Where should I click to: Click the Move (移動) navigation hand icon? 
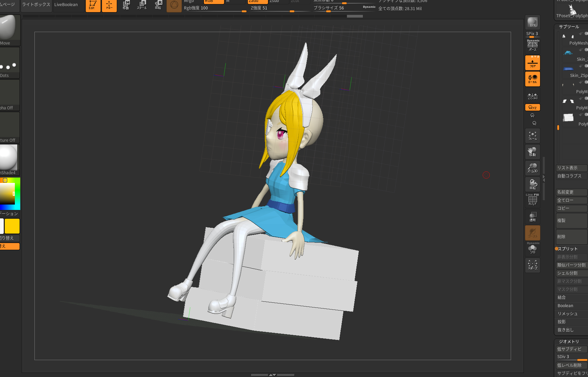click(x=533, y=152)
